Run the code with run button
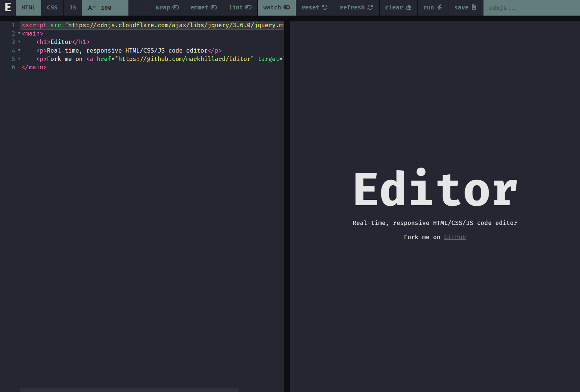Viewport: 580px width, 392px height. coord(433,8)
